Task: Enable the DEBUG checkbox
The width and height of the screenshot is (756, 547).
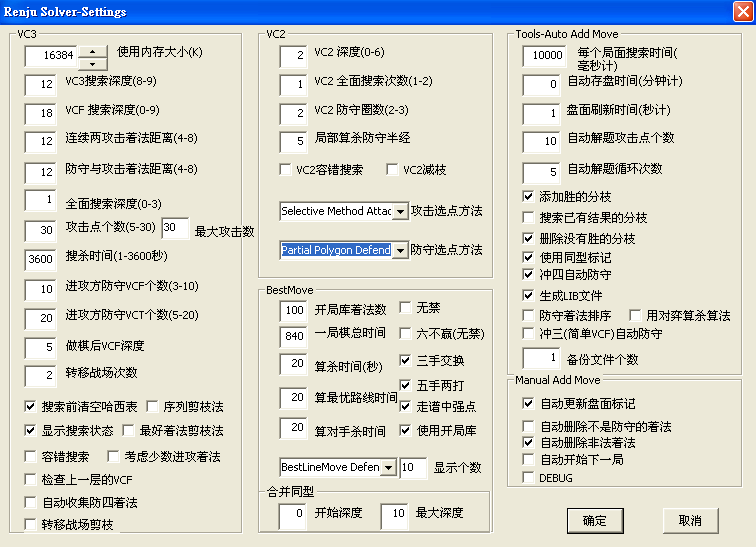Action: tap(528, 478)
